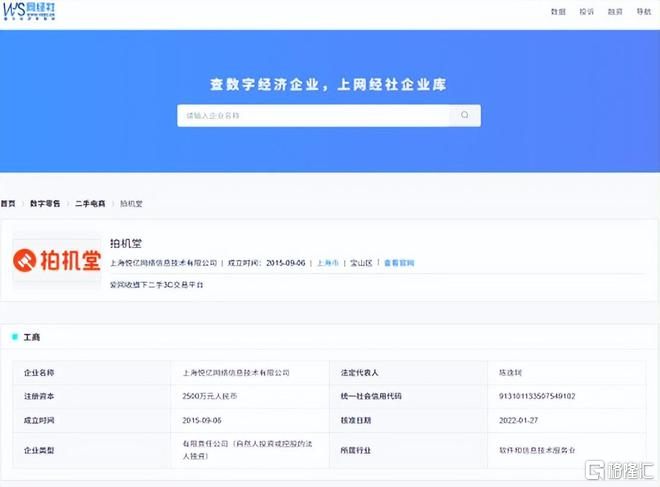Focus the company name search box

[x=313, y=115]
